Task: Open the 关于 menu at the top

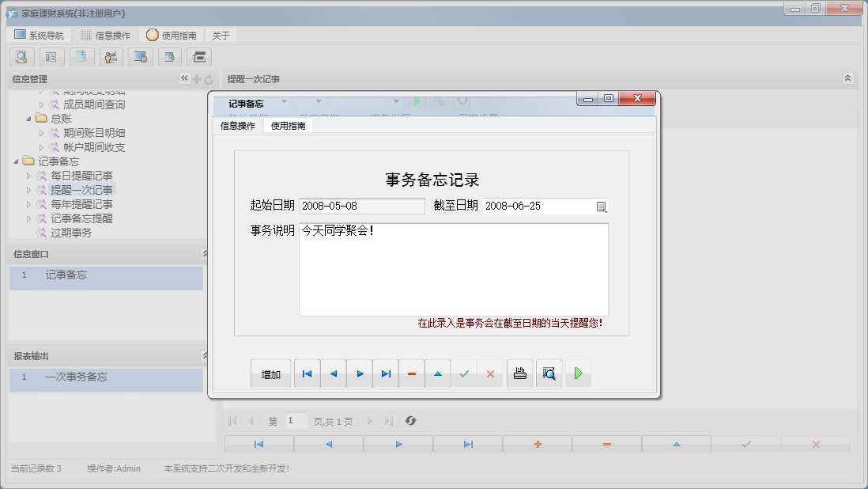Action: (219, 34)
